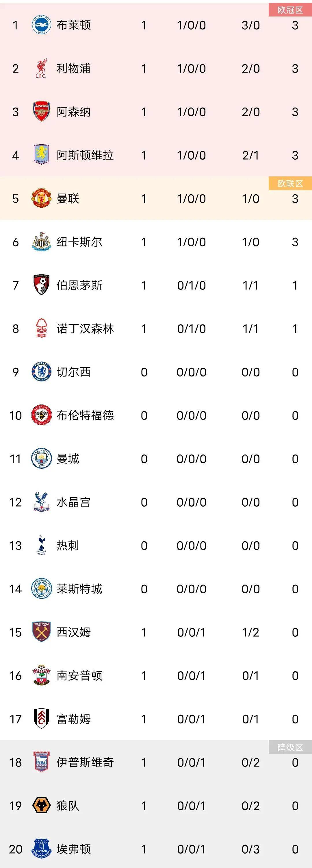Click the Wolves wolf-head logo

pyautogui.click(x=41, y=806)
